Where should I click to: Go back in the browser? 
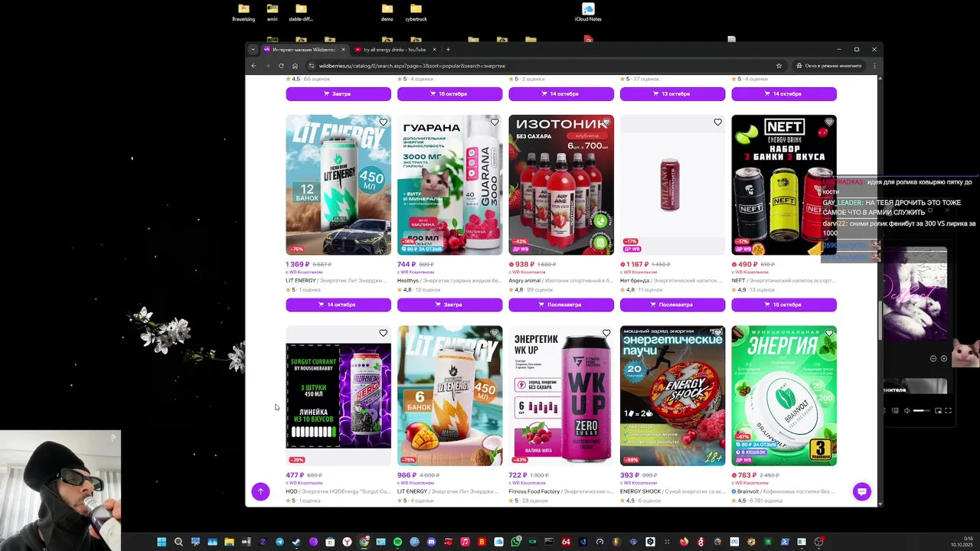[x=253, y=66]
